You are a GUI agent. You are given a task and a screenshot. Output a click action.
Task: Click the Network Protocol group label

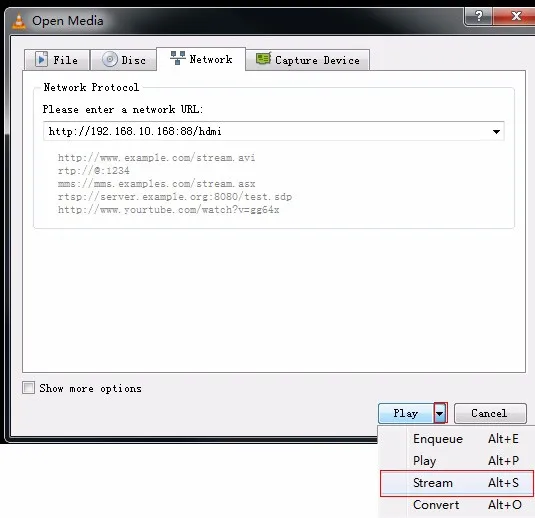click(x=91, y=87)
